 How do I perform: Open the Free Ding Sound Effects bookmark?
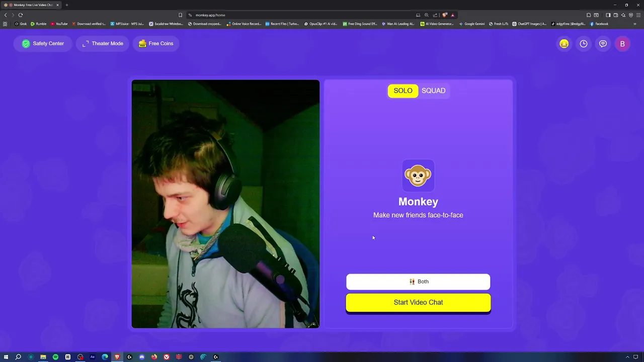(x=360, y=24)
